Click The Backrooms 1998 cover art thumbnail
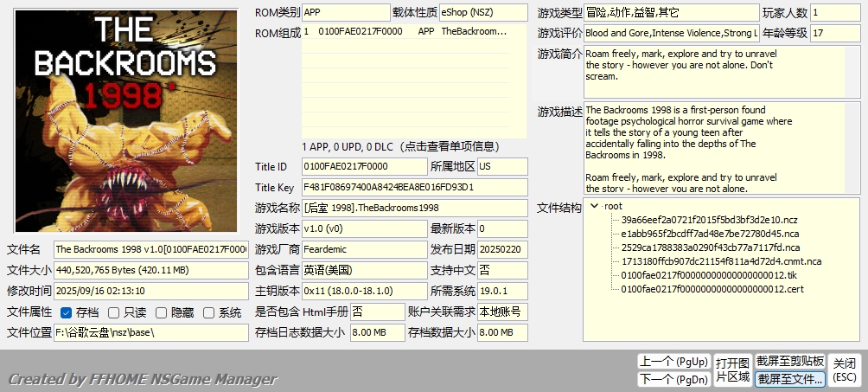The image size is (868, 392). pos(126,120)
